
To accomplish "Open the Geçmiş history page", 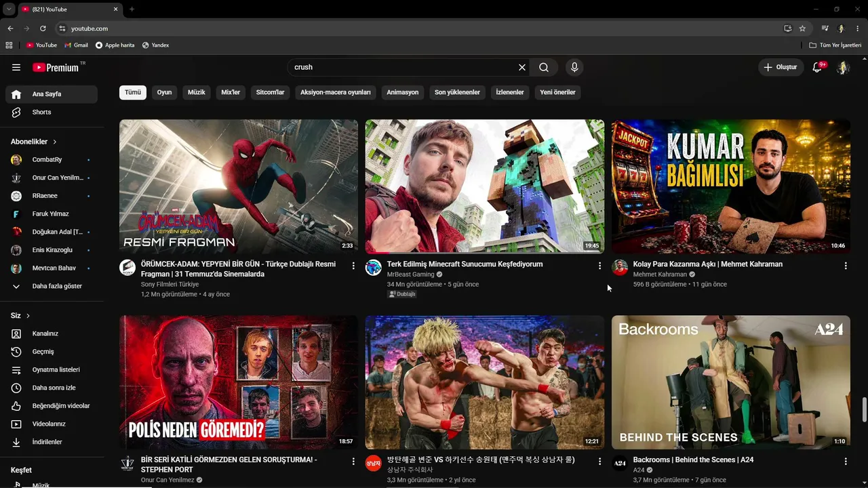I will [52, 352].
